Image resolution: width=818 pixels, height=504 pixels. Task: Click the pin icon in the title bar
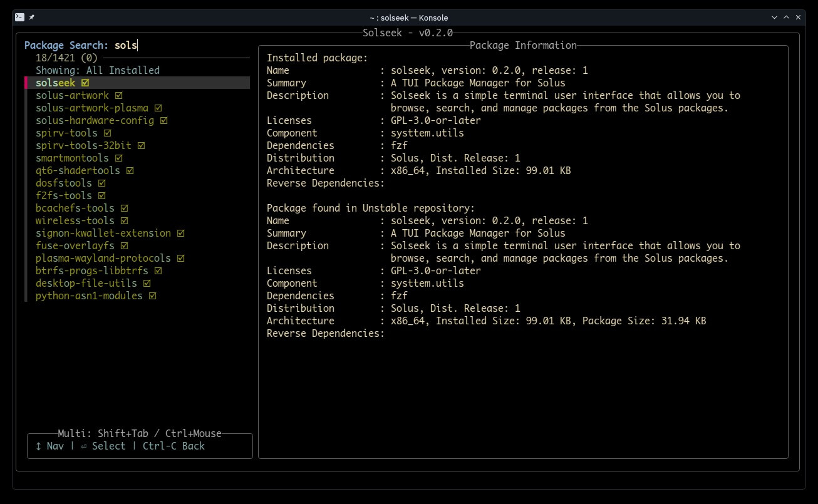click(32, 18)
